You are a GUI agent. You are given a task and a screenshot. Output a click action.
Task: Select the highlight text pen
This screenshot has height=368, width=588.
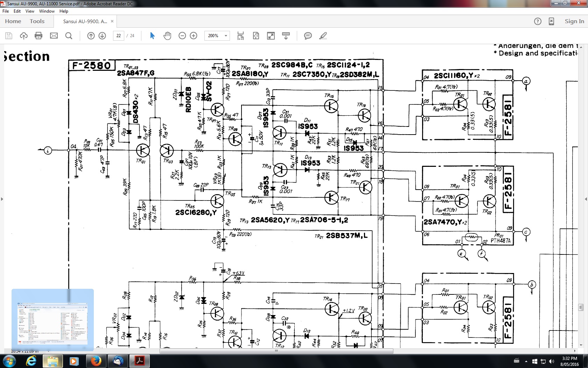coord(323,36)
